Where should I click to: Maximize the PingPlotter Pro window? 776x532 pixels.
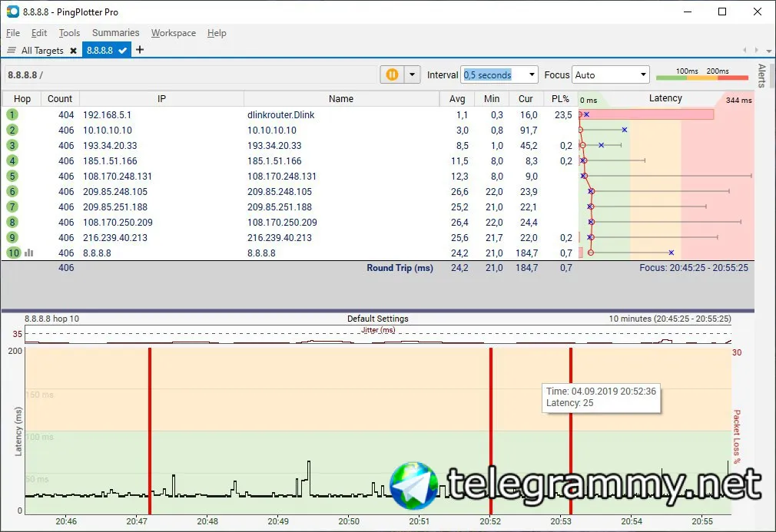pos(722,12)
